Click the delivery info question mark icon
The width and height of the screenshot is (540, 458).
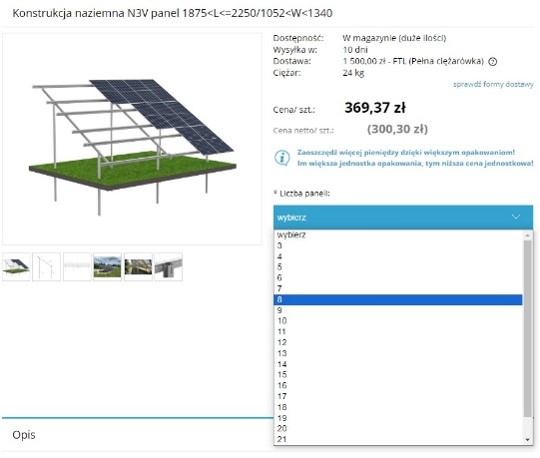(493, 62)
